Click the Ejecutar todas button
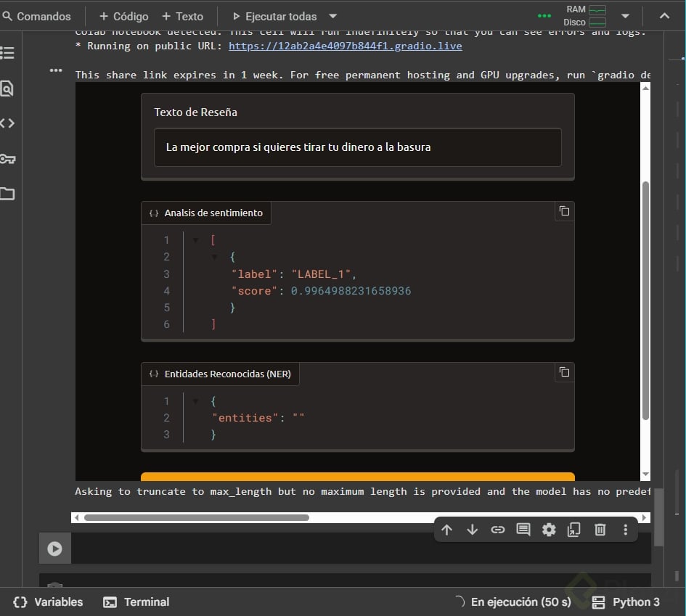This screenshot has width=686, height=616. coord(275,16)
